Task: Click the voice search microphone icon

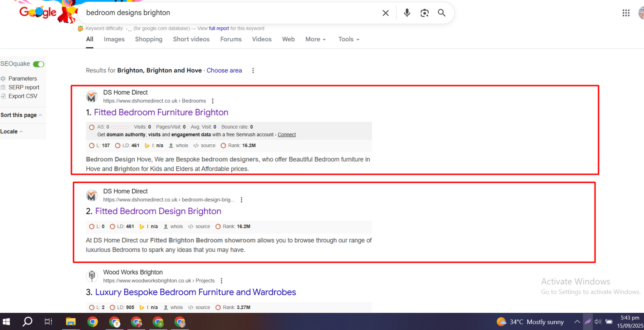Action: point(407,13)
